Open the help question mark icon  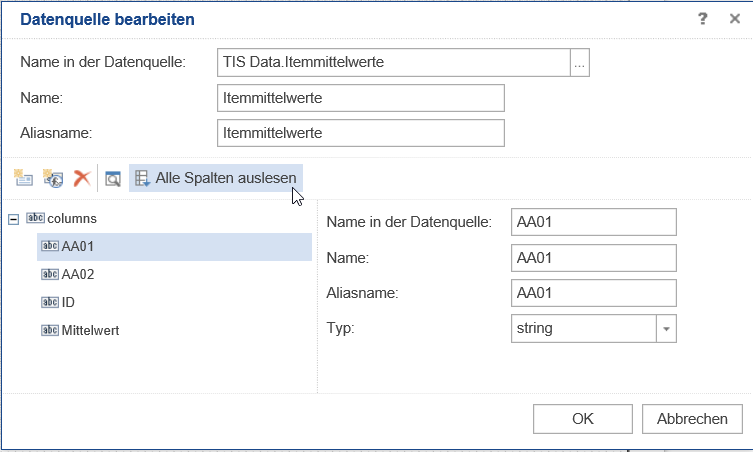(703, 19)
